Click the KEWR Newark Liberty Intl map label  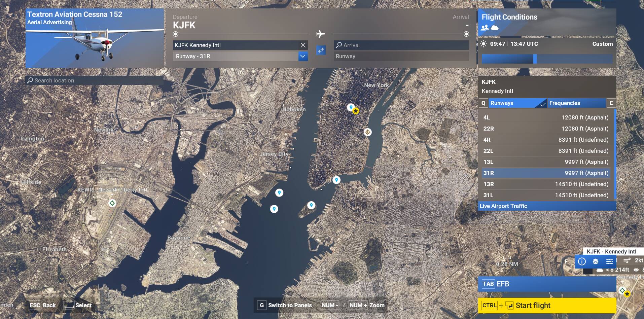(x=112, y=190)
